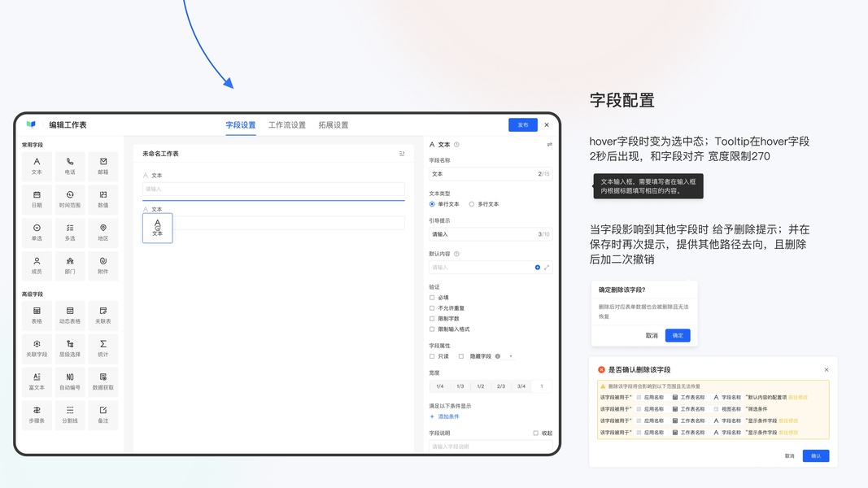Click 确认 in delete confirmation dialog

(816, 456)
